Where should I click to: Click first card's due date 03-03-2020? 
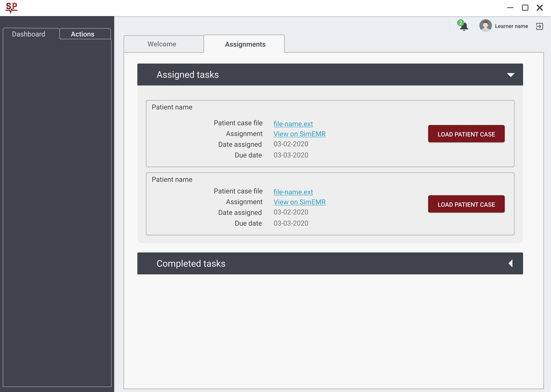pos(291,155)
